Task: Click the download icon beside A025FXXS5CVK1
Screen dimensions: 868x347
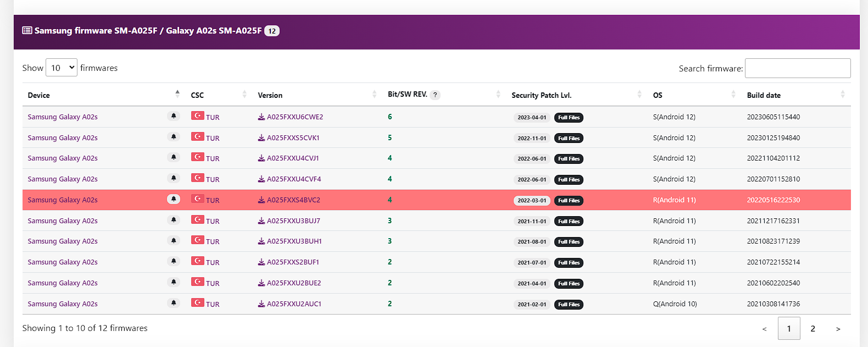Action: [x=261, y=138]
